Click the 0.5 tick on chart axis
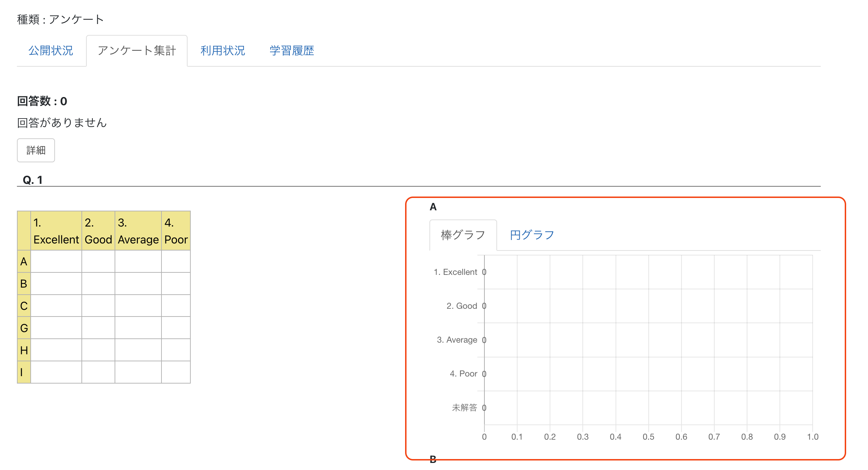Viewport: 868px width, 470px height. 648,437
